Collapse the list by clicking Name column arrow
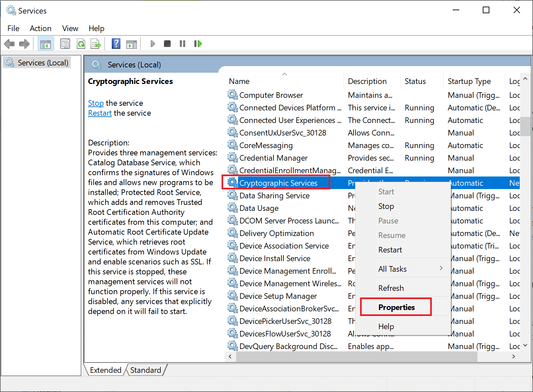 [x=284, y=74]
